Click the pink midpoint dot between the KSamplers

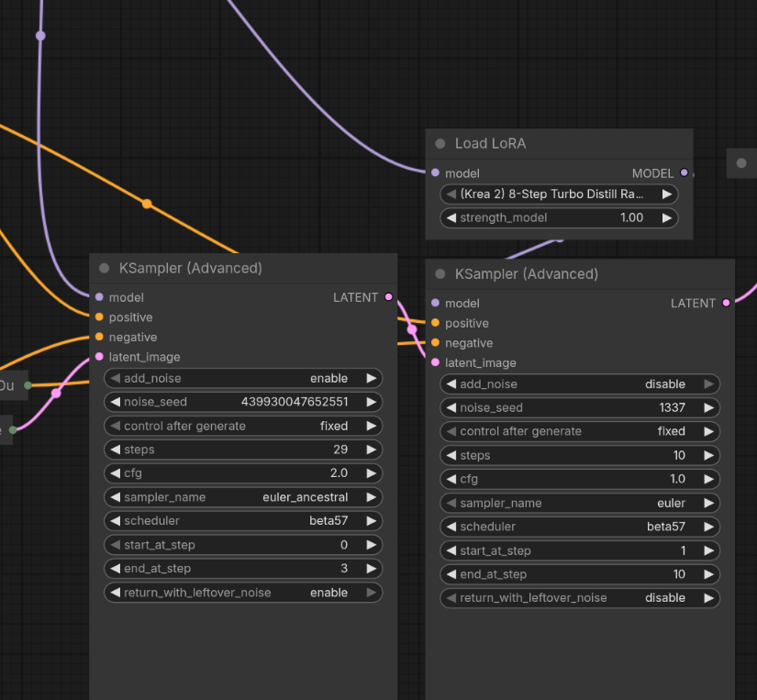[x=412, y=329]
